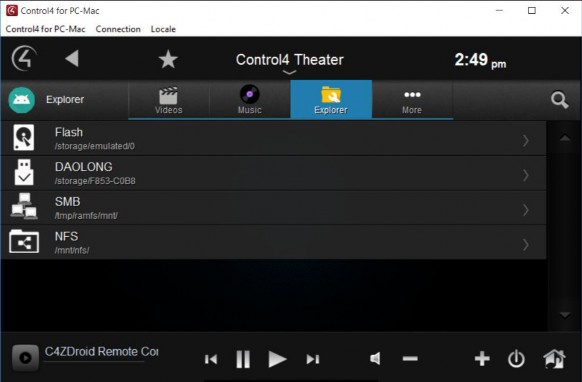Screen dimensions: 582x382
Task: Lower volume with the minus button
Action: click(410, 359)
